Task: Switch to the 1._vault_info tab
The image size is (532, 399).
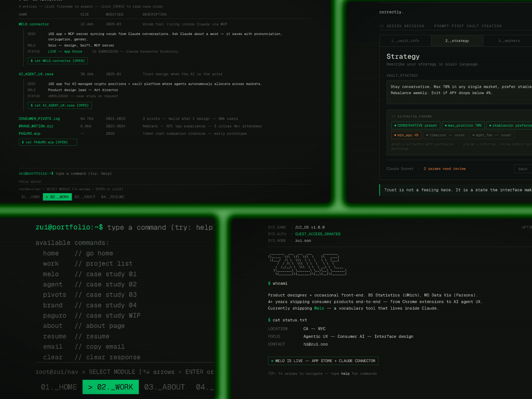Action: click(x=405, y=41)
